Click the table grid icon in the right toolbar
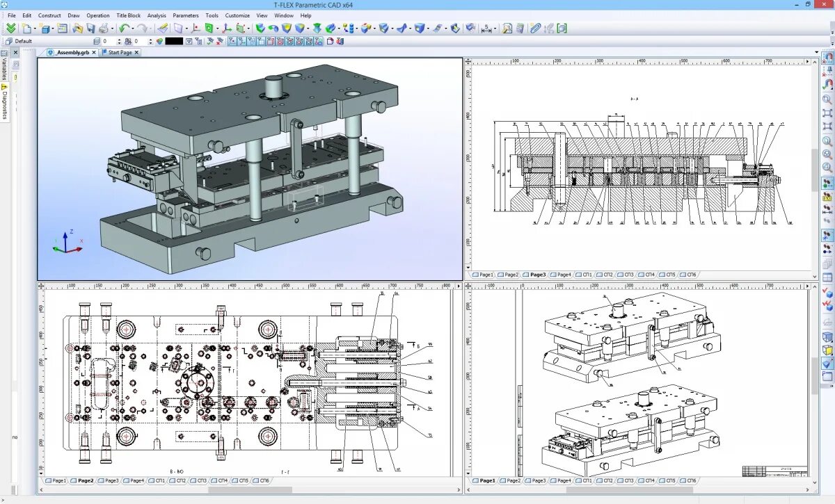Screen dimensions: 835x504 click(x=827, y=278)
